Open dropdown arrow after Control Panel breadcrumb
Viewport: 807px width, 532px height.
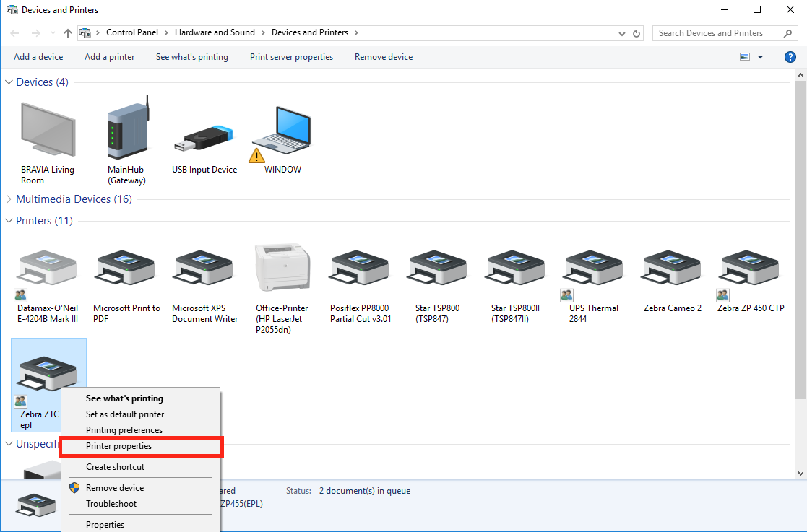166,33
